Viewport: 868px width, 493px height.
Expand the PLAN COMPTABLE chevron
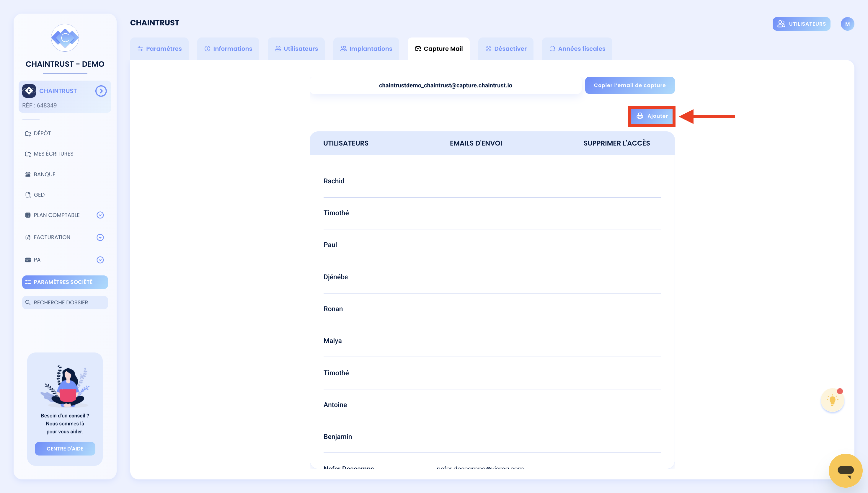click(x=100, y=215)
